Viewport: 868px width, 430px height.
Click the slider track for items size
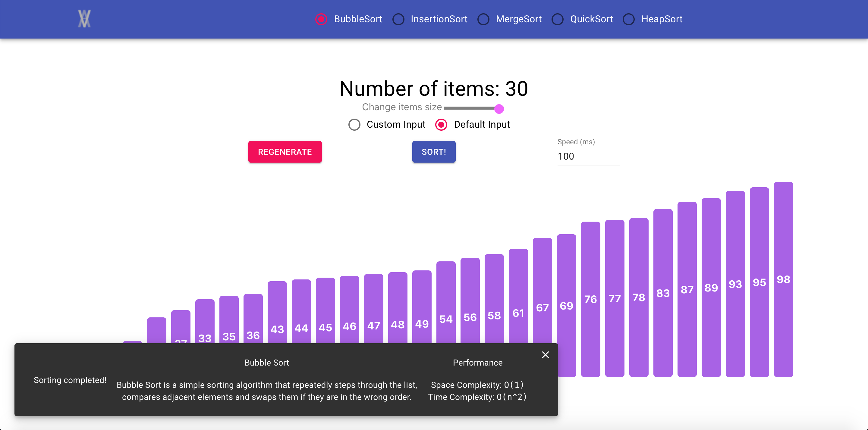[x=468, y=108]
